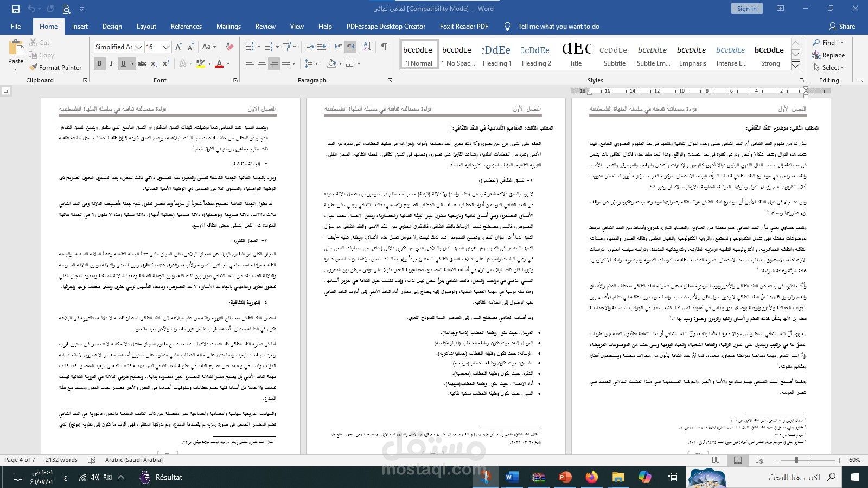Switch to Web Layout view

759,460
